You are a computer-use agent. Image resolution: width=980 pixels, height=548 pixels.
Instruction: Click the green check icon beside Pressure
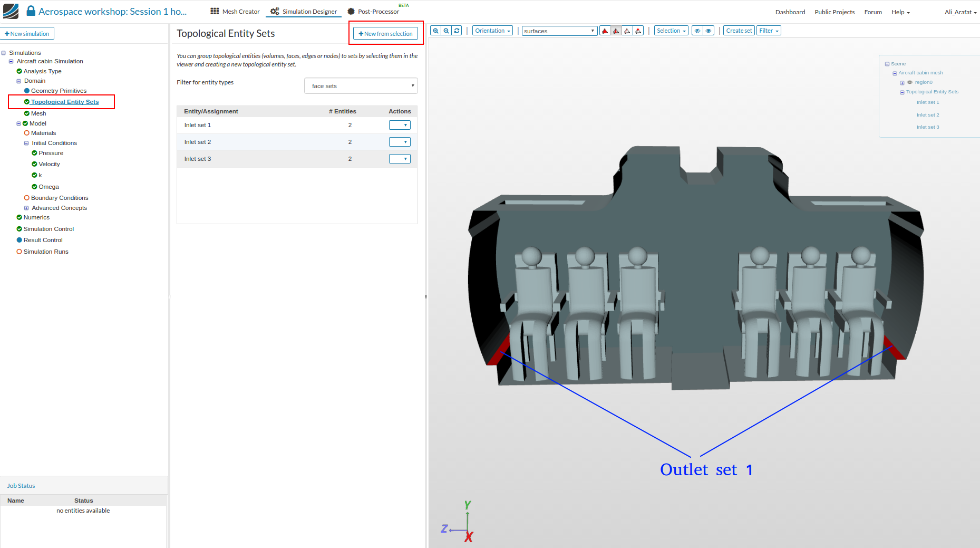[x=34, y=153]
